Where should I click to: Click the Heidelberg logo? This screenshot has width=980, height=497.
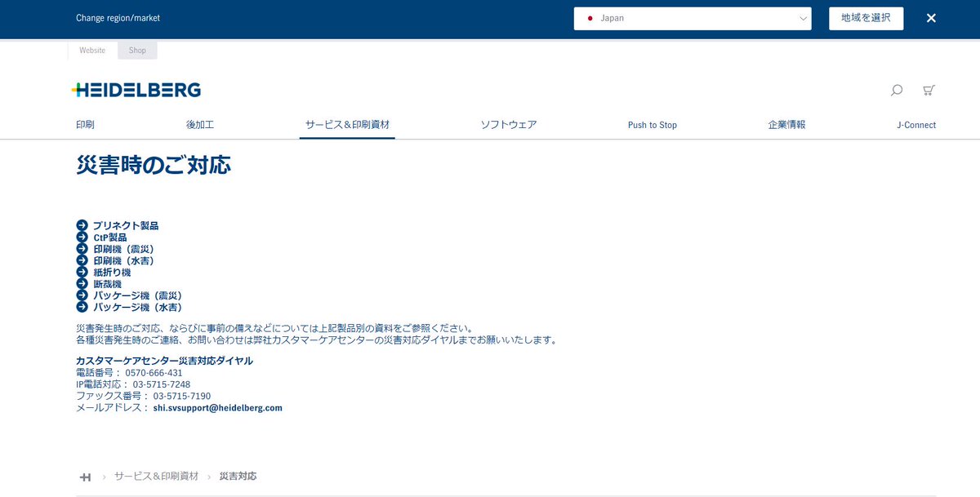136,90
